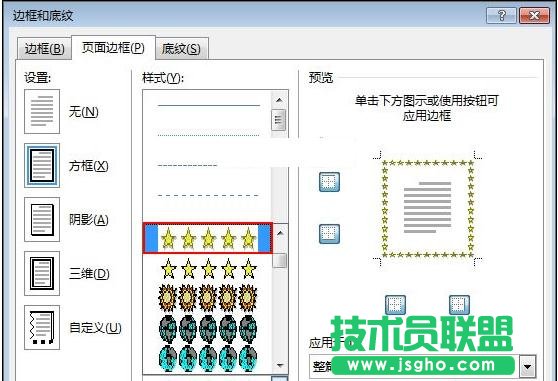Choose the 方框(X) box setting icon
Viewport: 558px width, 381px height.
[x=42, y=165]
